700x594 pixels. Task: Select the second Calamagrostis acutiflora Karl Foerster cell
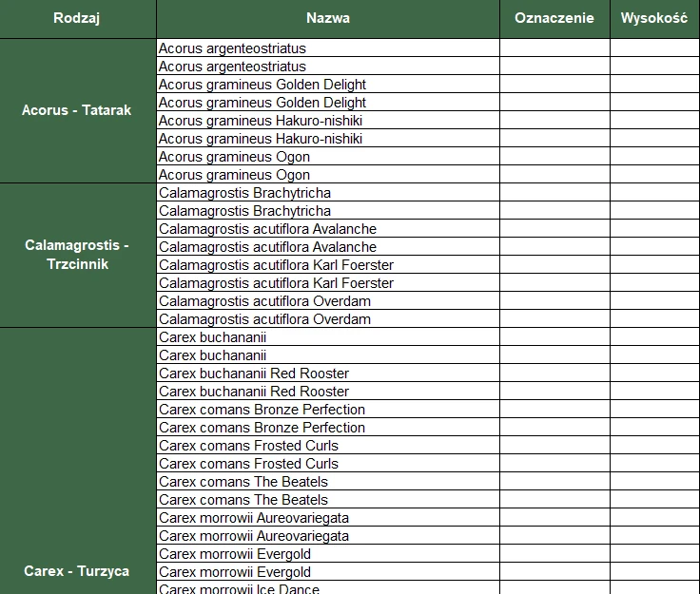point(328,282)
